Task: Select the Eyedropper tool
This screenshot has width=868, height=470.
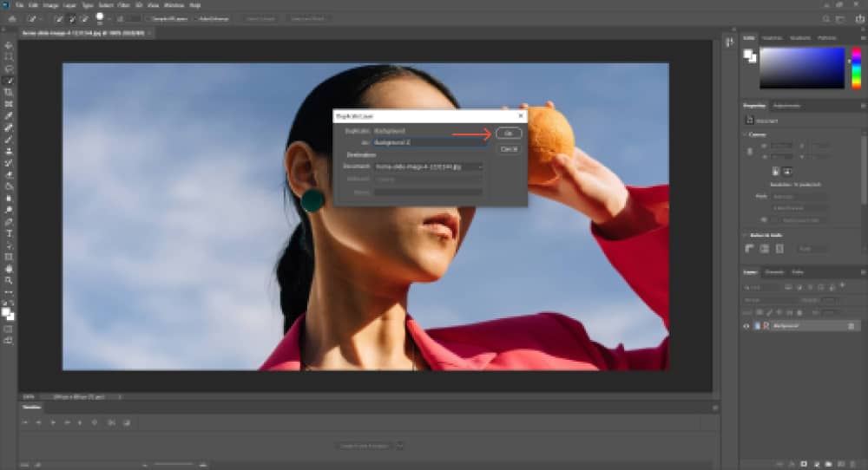Action: [9, 115]
